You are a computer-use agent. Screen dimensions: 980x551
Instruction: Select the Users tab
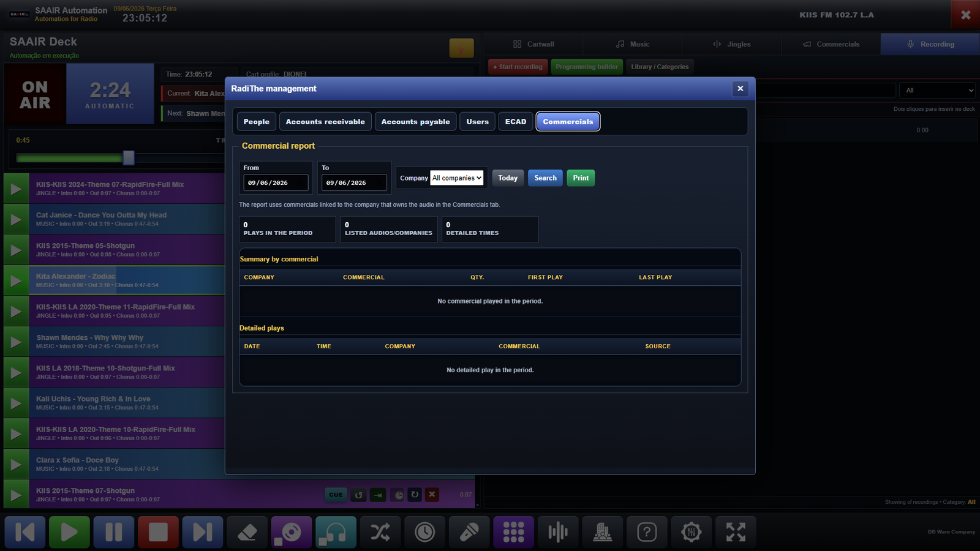(x=478, y=122)
